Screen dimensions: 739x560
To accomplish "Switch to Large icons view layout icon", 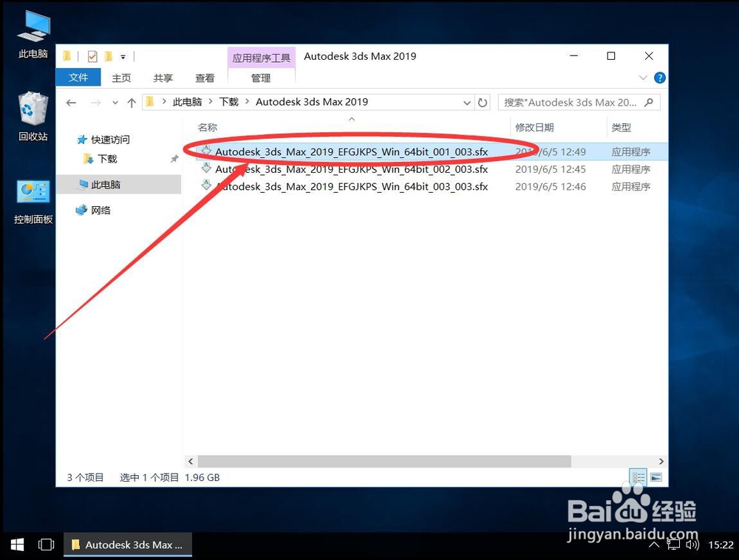I will click(656, 477).
